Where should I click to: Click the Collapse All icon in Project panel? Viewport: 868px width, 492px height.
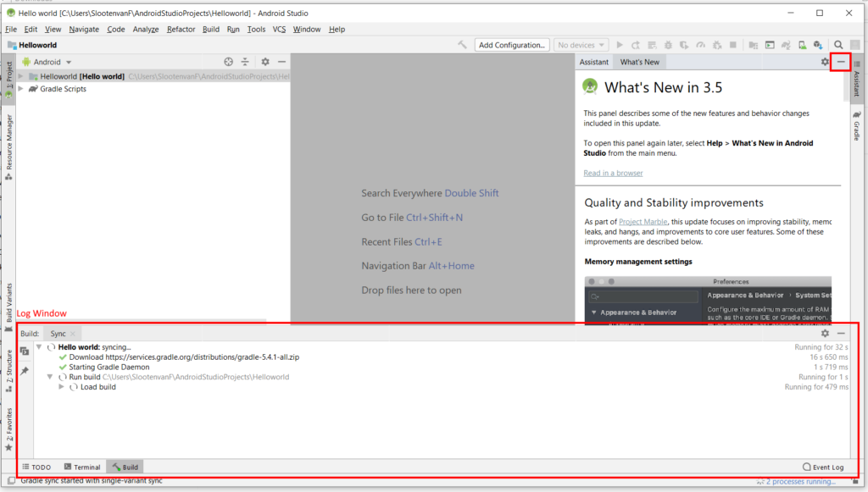coord(245,62)
